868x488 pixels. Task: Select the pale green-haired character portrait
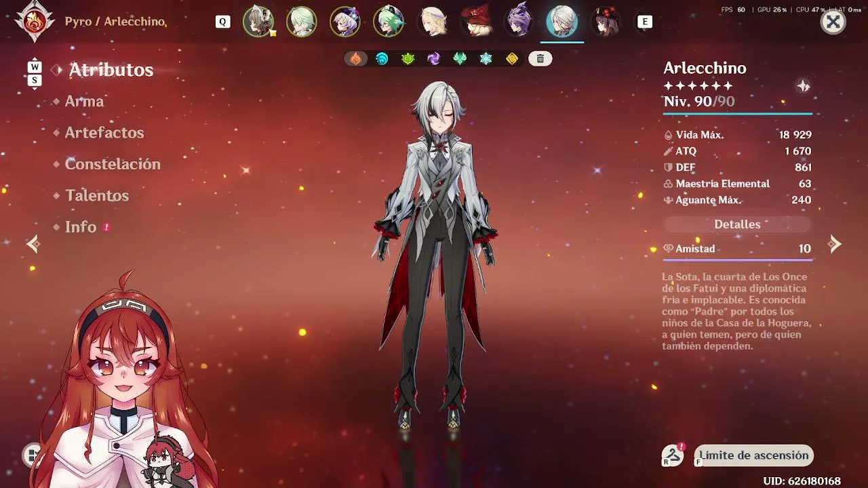point(302,22)
